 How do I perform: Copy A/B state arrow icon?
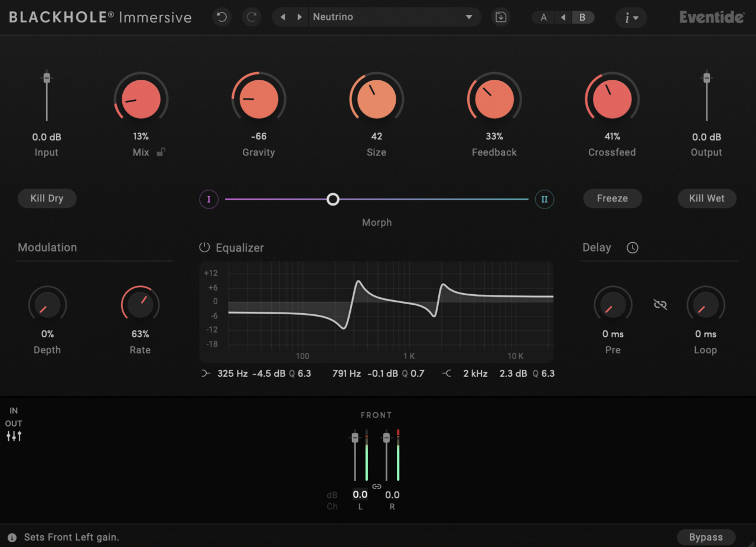563,18
